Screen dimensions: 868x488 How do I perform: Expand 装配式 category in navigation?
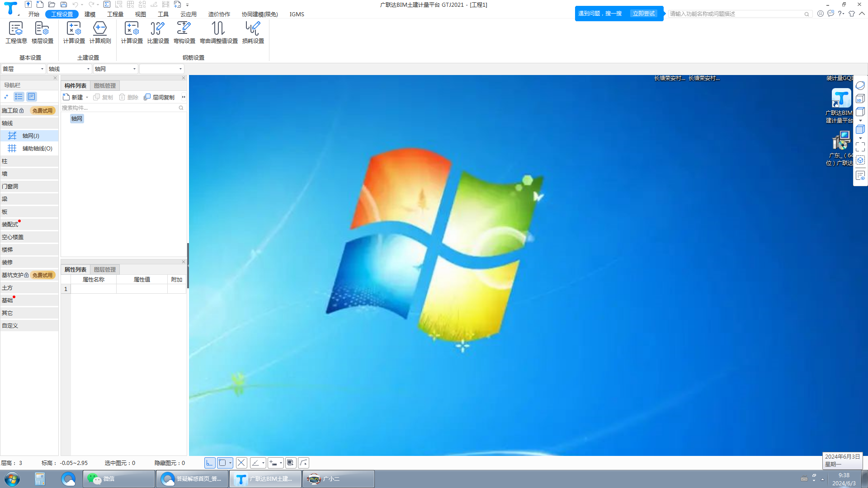pyautogui.click(x=29, y=224)
